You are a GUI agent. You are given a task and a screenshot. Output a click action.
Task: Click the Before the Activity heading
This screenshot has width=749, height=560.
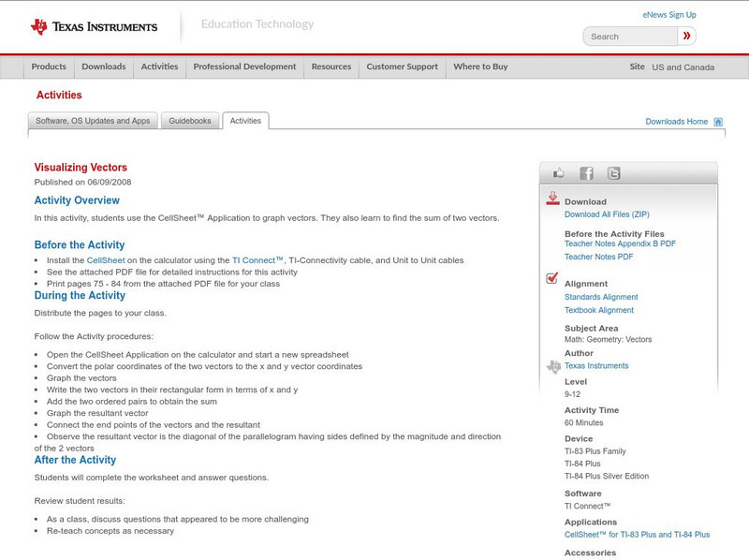click(80, 245)
